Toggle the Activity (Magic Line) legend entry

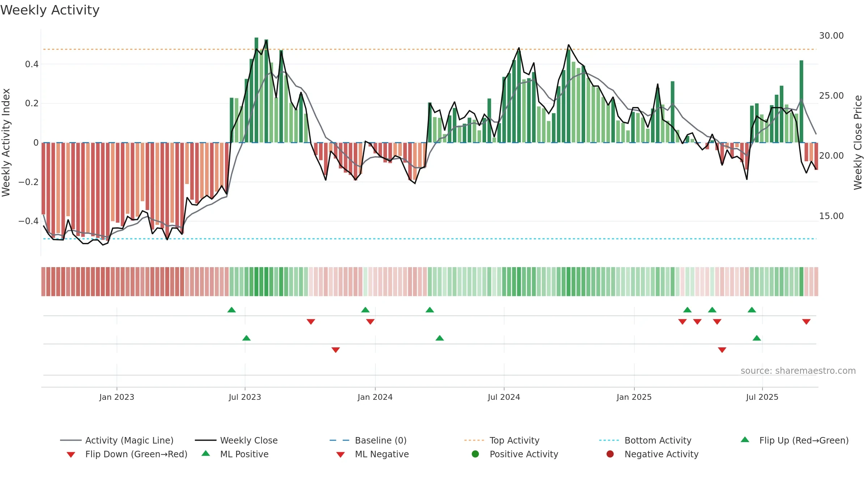click(117, 440)
